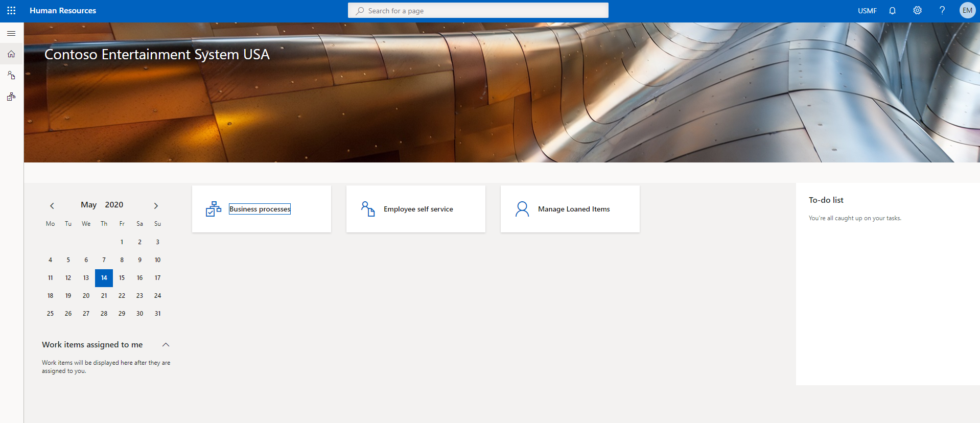The height and width of the screenshot is (423, 980).
Task: Go to previous month in calendar
Action: (x=52, y=206)
